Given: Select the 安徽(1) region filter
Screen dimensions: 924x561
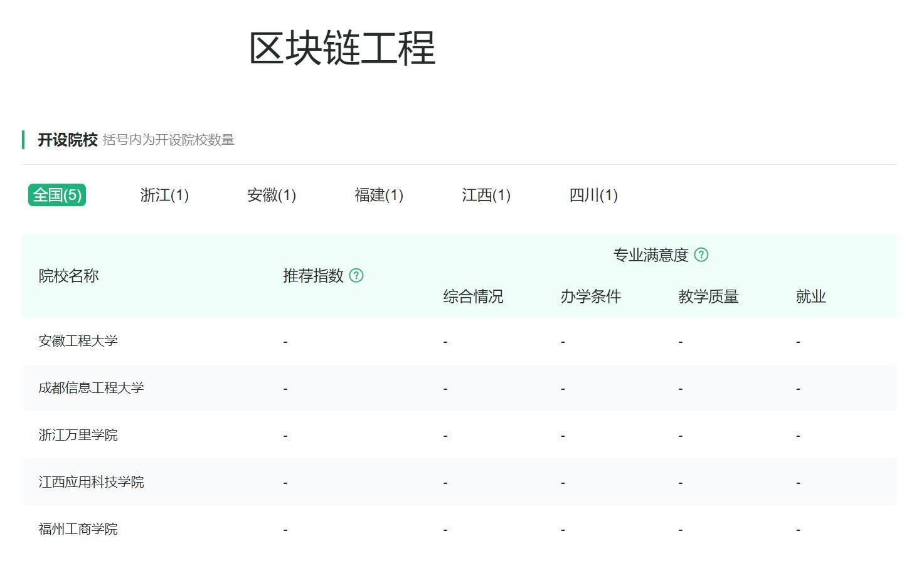Looking at the screenshot, I should click(272, 195).
